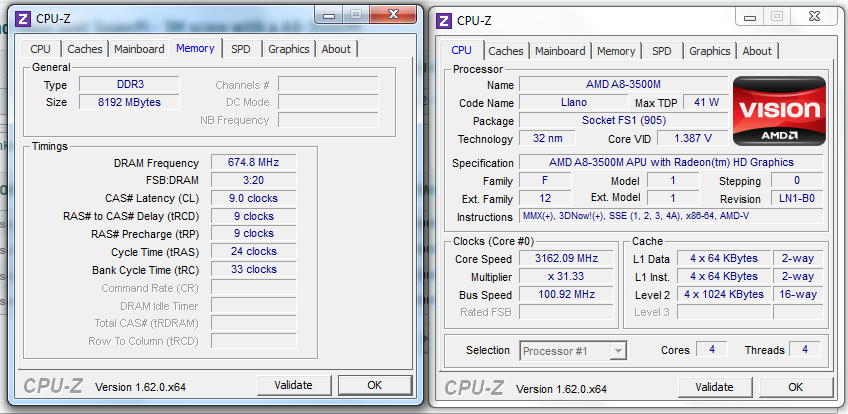Click the CPU-Z logo icon in the left window title bar
This screenshot has width=848, height=414.
pyautogui.click(x=23, y=19)
